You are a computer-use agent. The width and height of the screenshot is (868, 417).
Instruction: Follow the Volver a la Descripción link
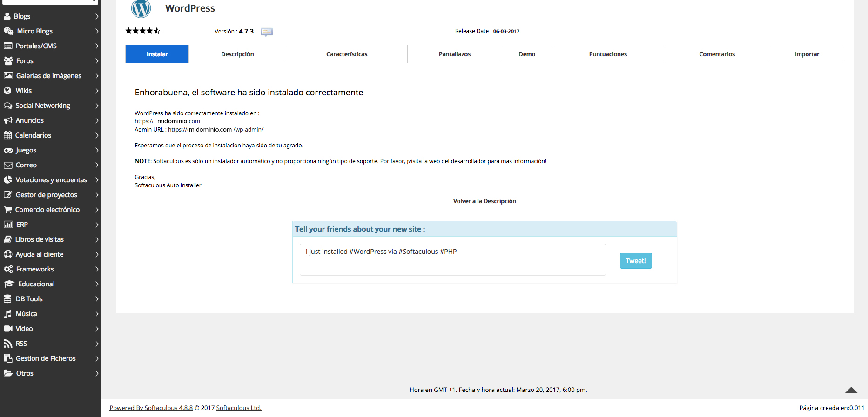point(484,201)
